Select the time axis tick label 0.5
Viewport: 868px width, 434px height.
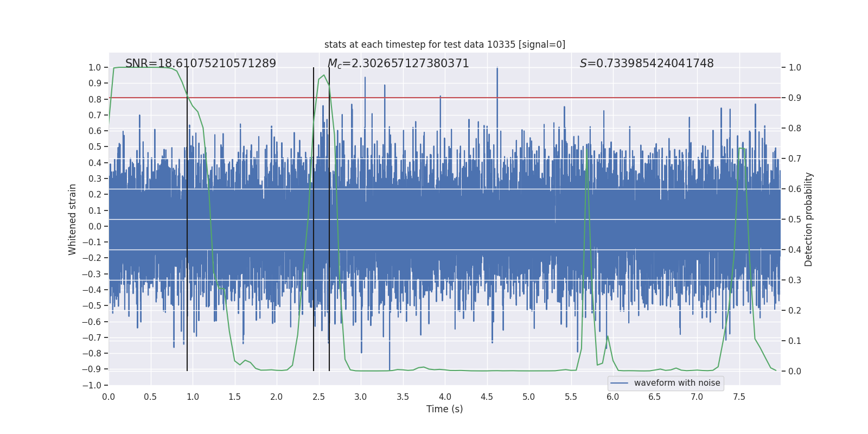pos(151,397)
